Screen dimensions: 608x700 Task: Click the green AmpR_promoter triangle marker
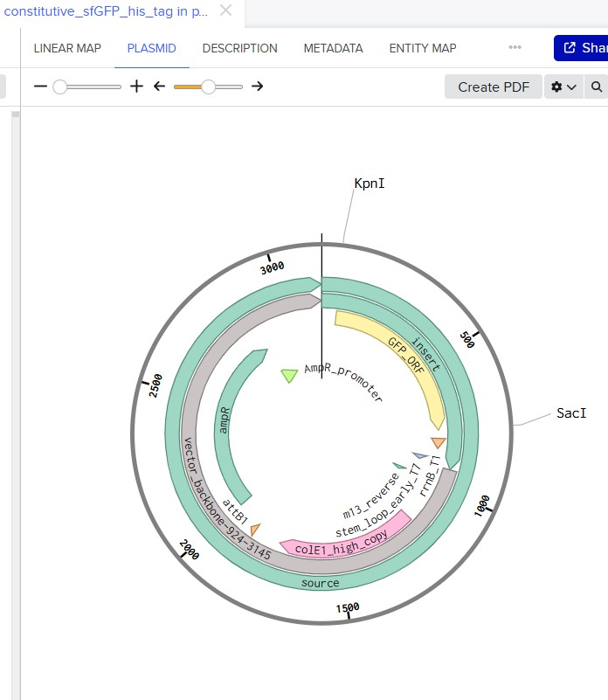point(289,375)
